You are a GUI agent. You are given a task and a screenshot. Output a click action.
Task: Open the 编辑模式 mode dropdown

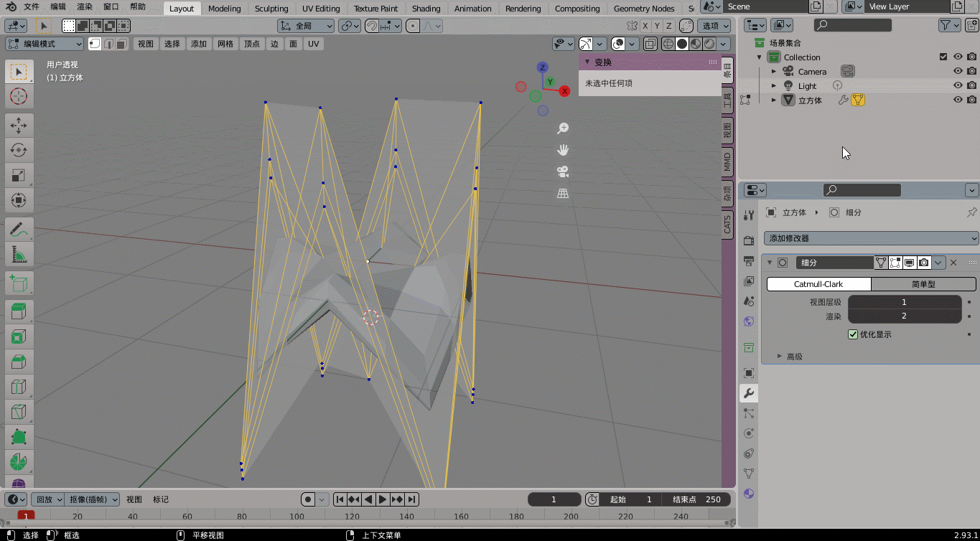[45, 44]
